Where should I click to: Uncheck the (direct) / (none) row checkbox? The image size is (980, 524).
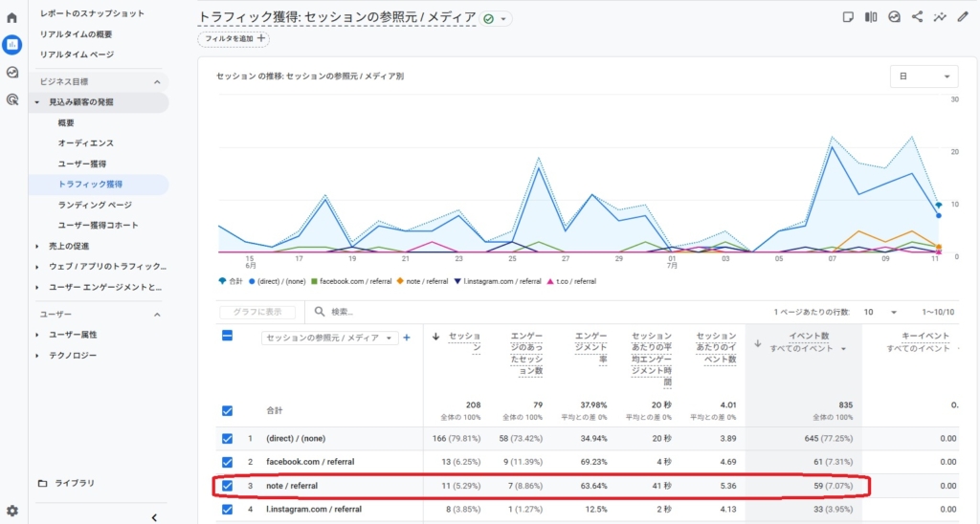coord(228,439)
